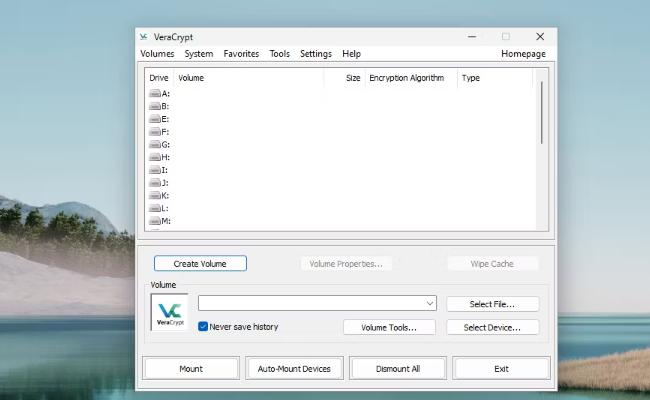The width and height of the screenshot is (650, 400).
Task: Select drive J: icon in list
Action: (x=155, y=183)
